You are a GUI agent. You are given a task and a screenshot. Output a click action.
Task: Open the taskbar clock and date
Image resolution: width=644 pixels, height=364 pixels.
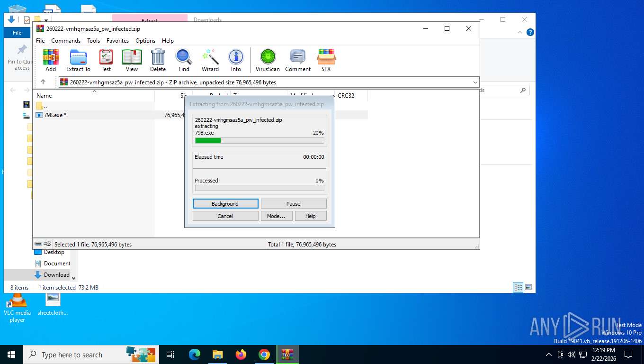click(603, 354)
